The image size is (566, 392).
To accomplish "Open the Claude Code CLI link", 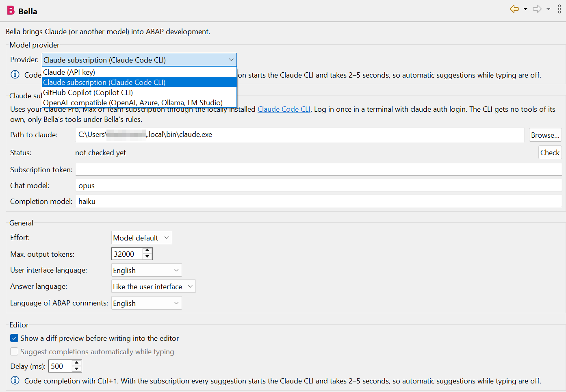I will pos(284,109).
